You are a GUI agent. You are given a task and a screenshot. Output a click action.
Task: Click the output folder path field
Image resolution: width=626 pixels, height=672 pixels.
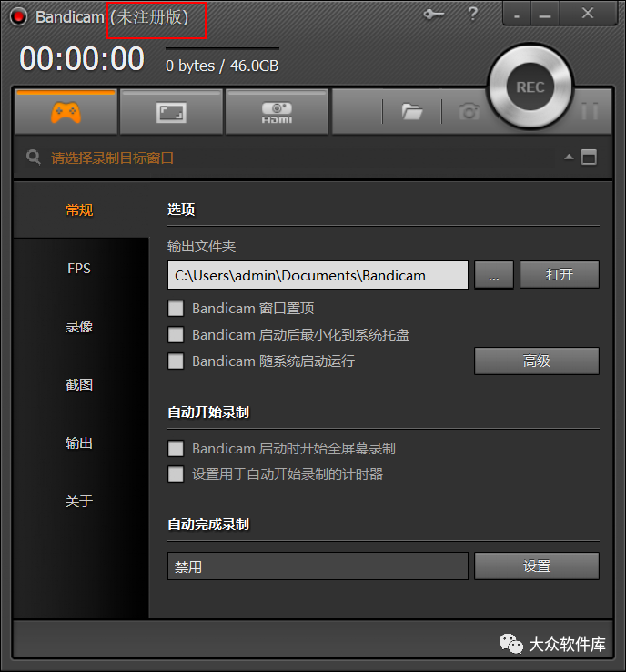(x=318, y=275)
